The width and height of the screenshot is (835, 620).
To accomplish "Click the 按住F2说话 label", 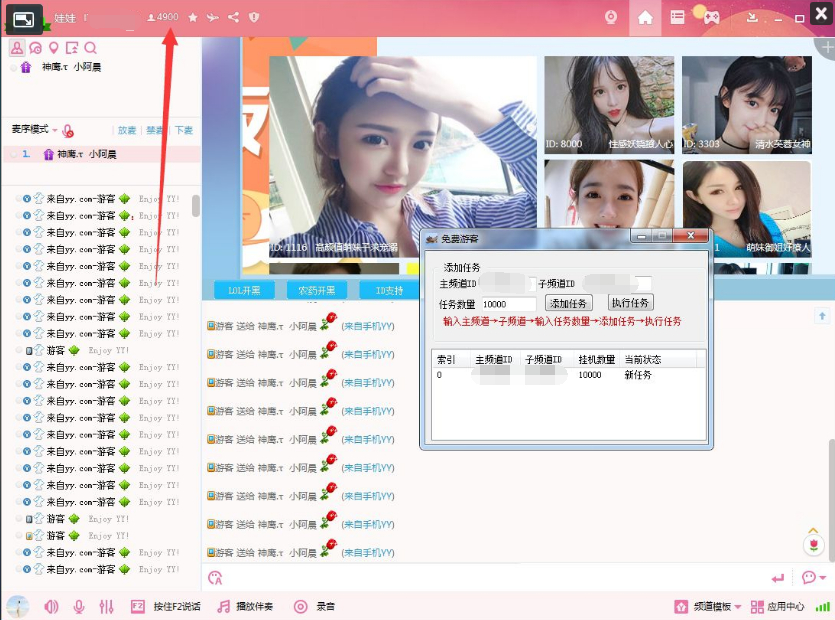I will tap(177, 606).
